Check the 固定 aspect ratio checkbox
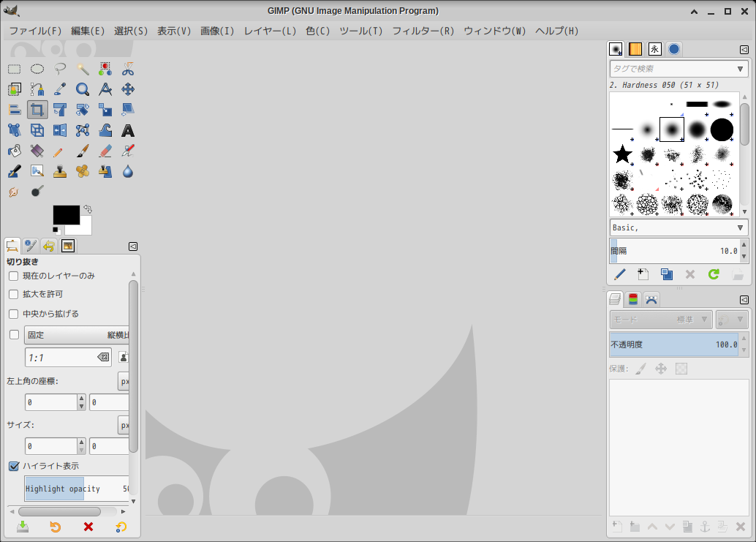The image size is (756, 542). (x=15, y=335)
